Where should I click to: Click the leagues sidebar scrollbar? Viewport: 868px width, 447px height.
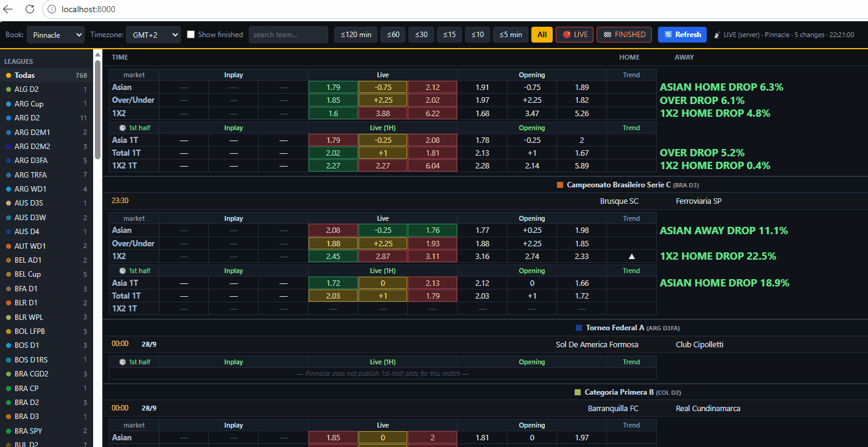[x=97, y=109]
